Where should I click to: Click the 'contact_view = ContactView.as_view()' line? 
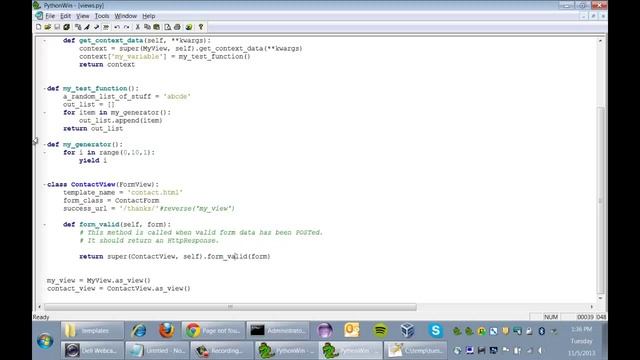tap(119, 289)
